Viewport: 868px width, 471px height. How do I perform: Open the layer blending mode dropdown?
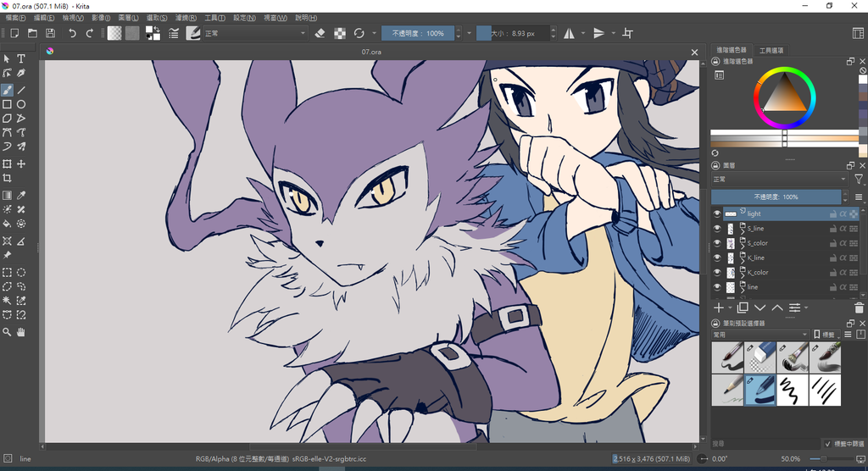[x=780, y=180]
